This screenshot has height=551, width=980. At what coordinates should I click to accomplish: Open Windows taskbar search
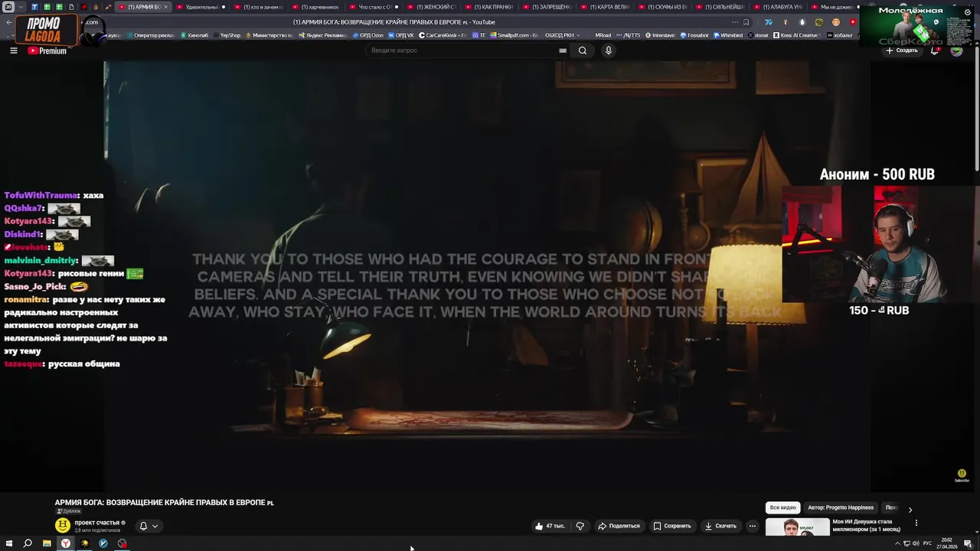coord(28,543)
